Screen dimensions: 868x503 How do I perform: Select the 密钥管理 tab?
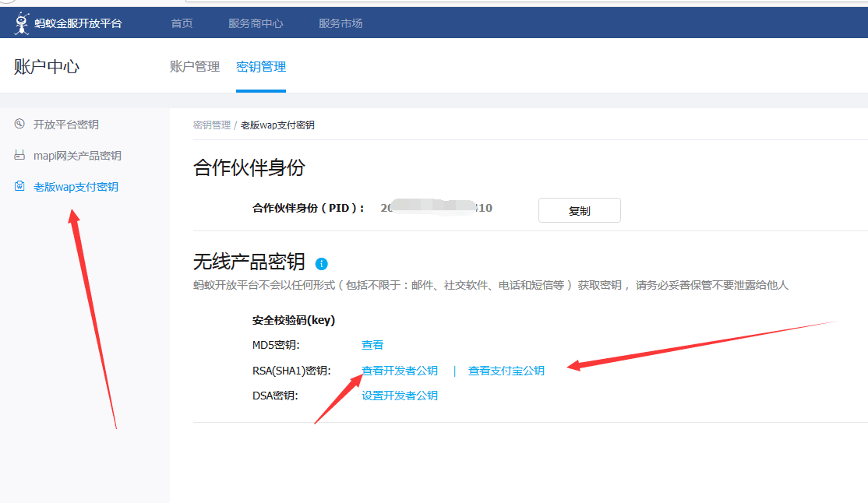261,67
